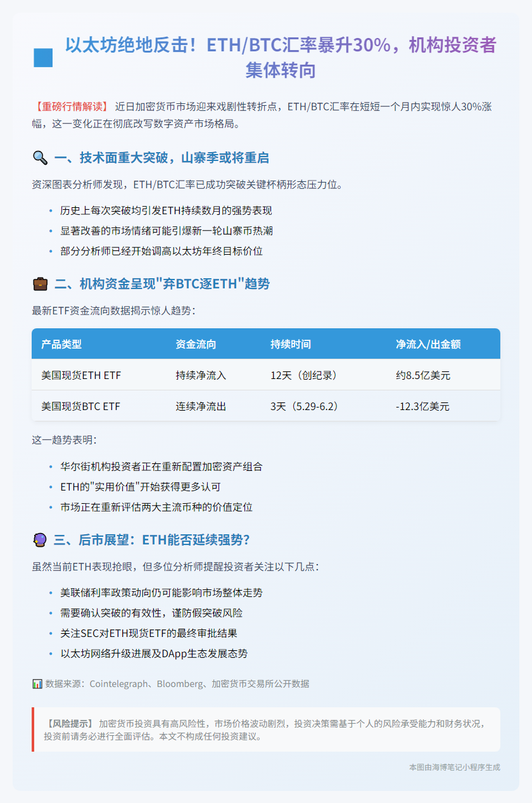Click line 最新ETF资金流向数据揭示惊人趋势
Viewport: 532px width, 803px height.
coord(114,311)
